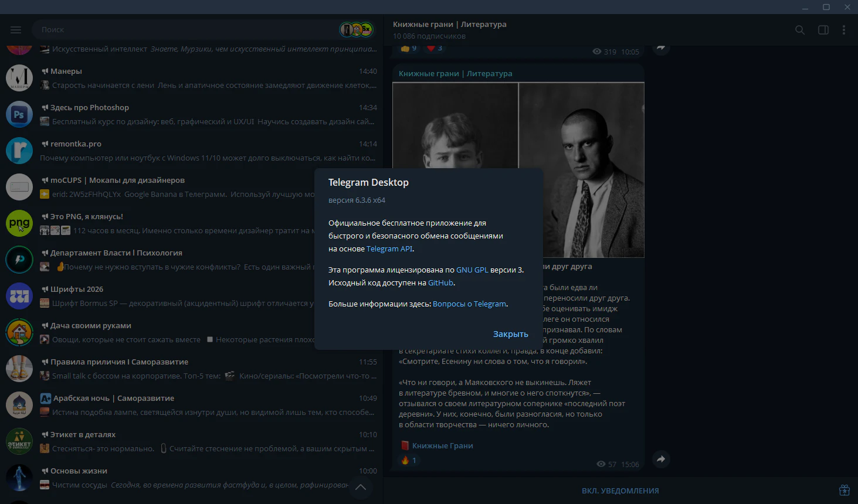Open the GNU GPL license link
This screenshot has width=858, height=504.
[472, 270]
